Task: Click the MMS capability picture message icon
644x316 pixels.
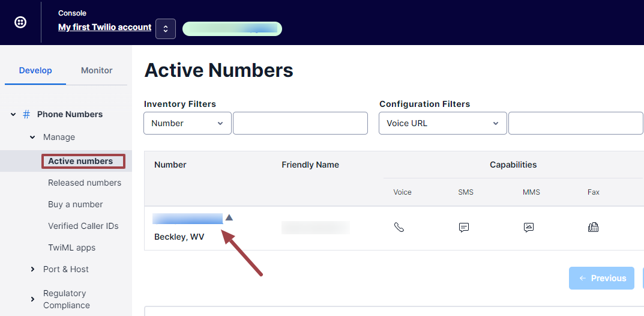Action: [x=529, y=227]
